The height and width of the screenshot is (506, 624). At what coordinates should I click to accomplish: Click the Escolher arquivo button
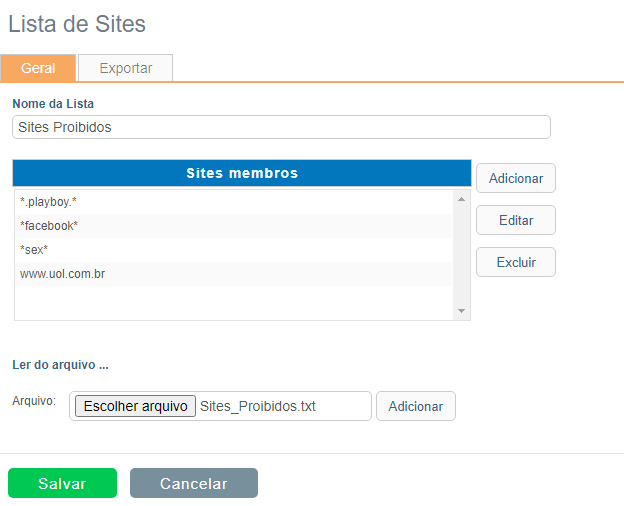click(135, 406)
